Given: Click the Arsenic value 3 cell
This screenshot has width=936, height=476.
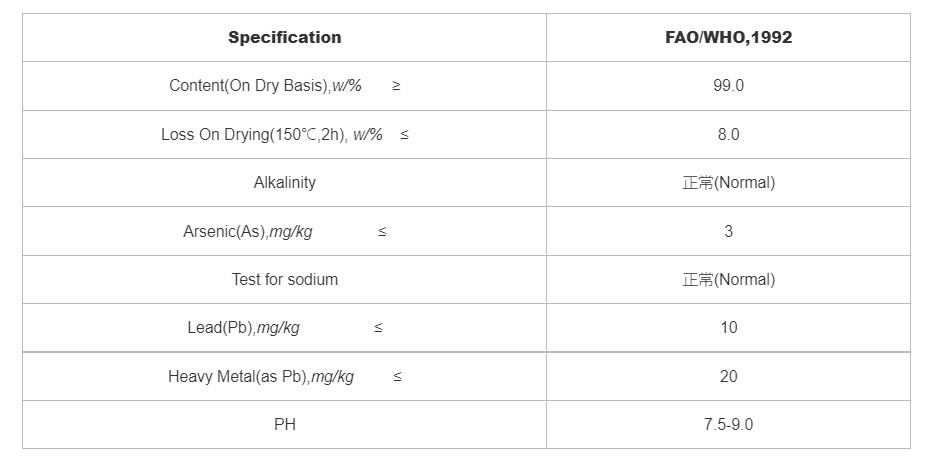Looking at the screenshot, I should (x=728, y=231).
